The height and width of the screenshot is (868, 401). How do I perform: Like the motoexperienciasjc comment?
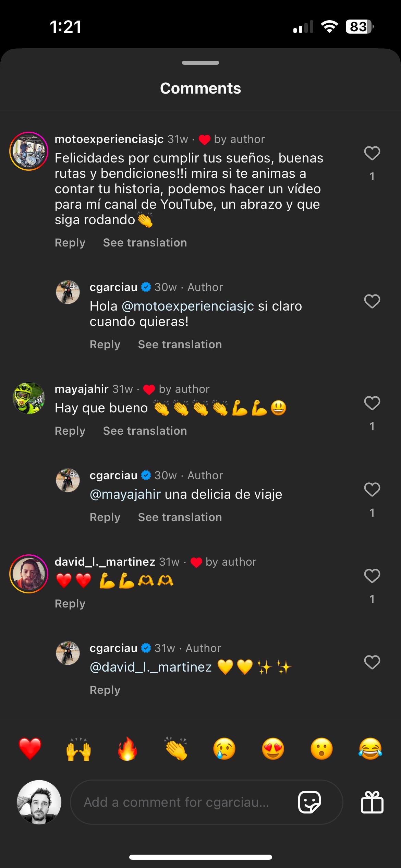(x=372, y=153)
